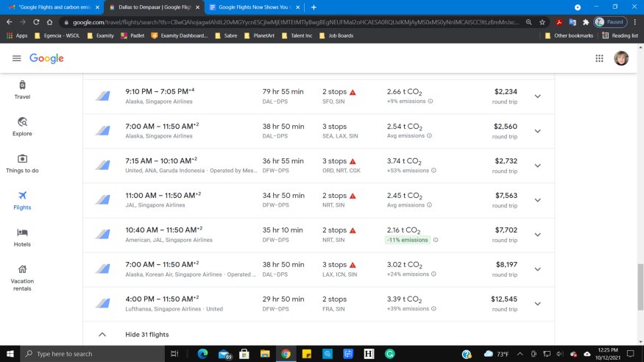Image resolution: width=644 pixels, height=362 pixels.
Task: Open a new browser tab
Action: (314, 7)
